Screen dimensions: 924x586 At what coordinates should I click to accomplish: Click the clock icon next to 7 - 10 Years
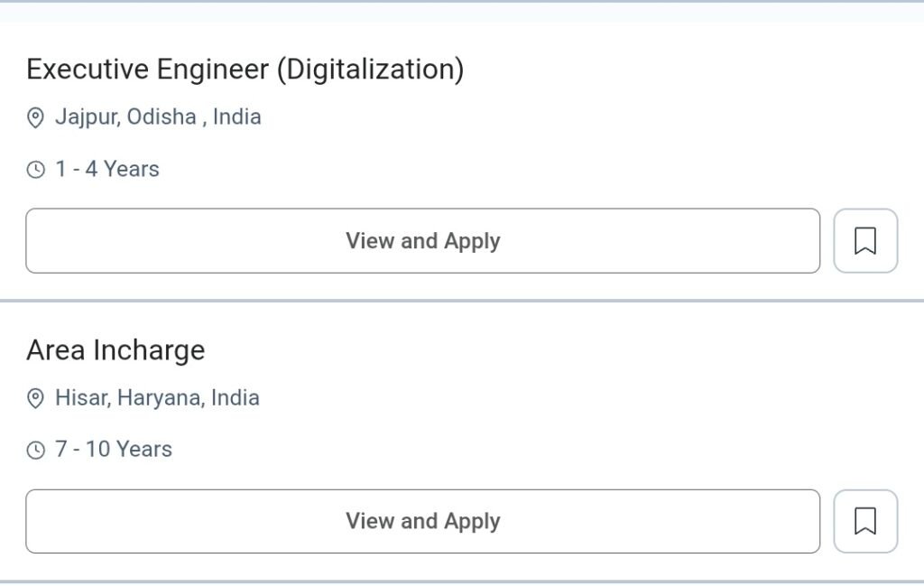[x=36, y=450]
